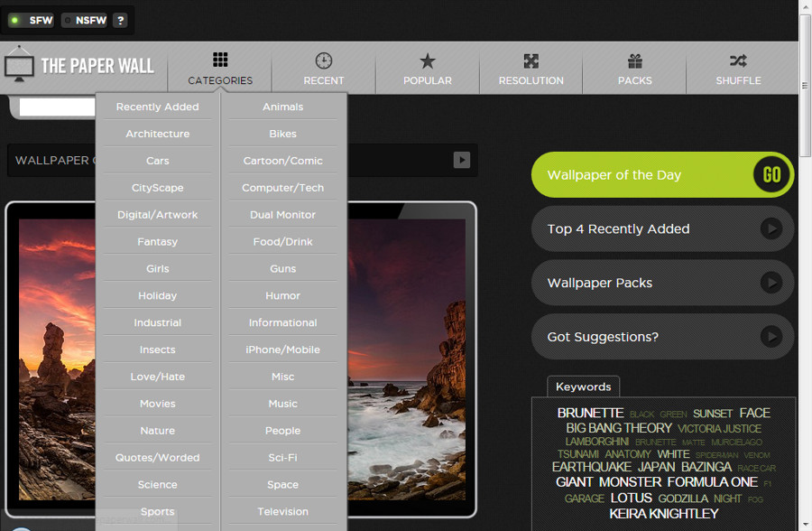
Task: Click the LAMBORGHINI keyword
Action: (596, 442)
